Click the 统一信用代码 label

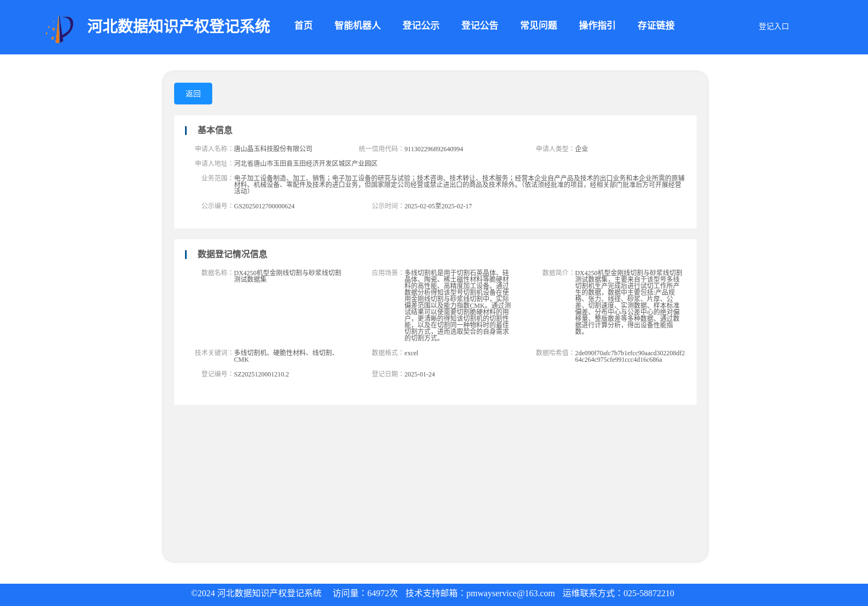point(381,149)
